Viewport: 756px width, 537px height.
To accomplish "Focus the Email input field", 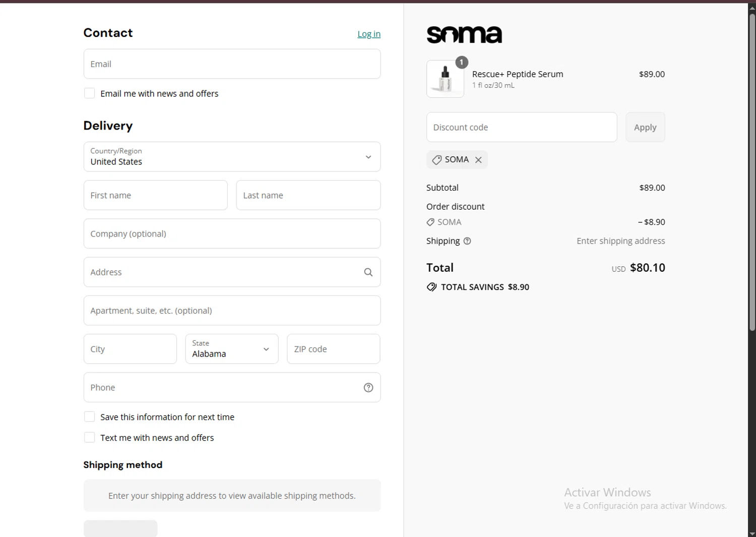I will (x=232, y=64).
